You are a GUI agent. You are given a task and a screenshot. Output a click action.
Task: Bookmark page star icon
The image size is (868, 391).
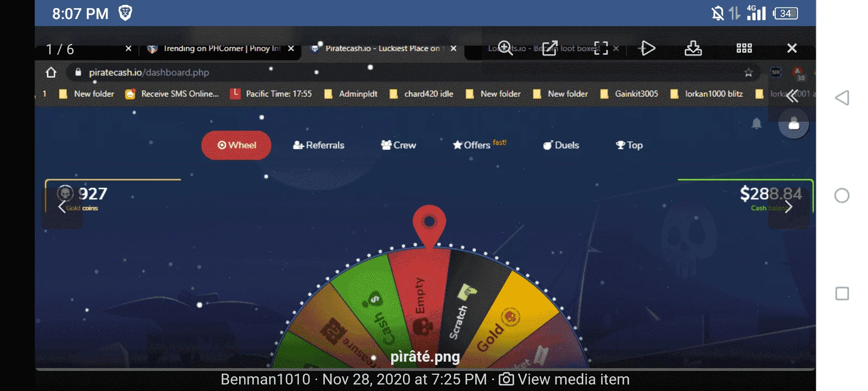[749, 72]
